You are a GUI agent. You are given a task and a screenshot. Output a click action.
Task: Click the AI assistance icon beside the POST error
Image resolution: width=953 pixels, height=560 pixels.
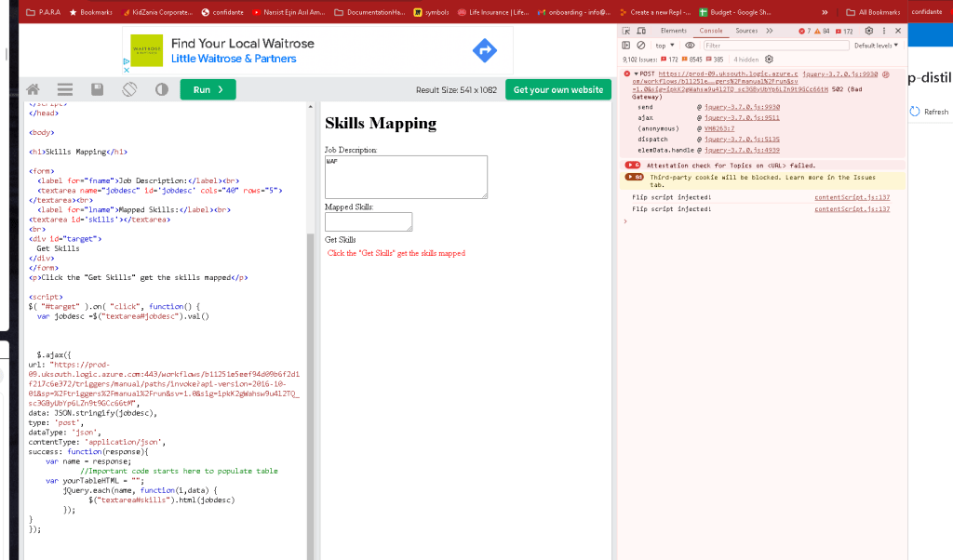coord(886,74)
